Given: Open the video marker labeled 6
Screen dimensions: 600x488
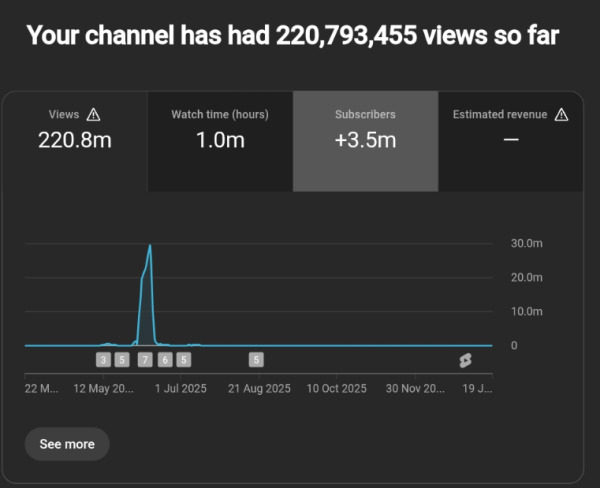Looking at the screenshot, I should coord(165,359).
